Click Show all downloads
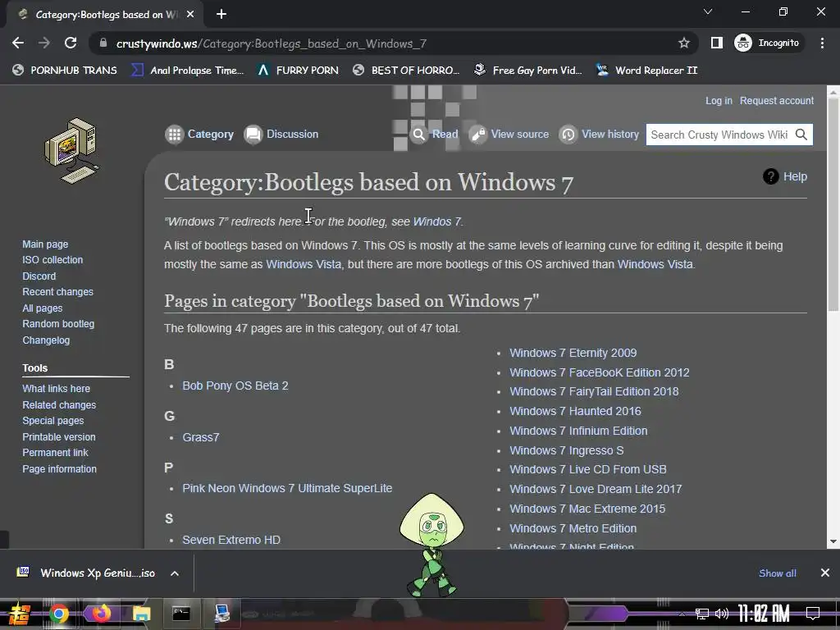 (778, 573)
